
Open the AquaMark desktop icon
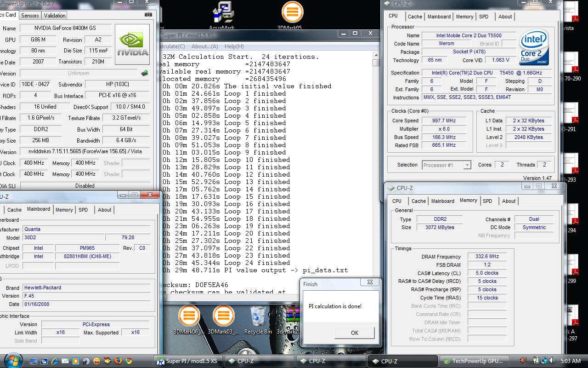[x=222, y=16]
